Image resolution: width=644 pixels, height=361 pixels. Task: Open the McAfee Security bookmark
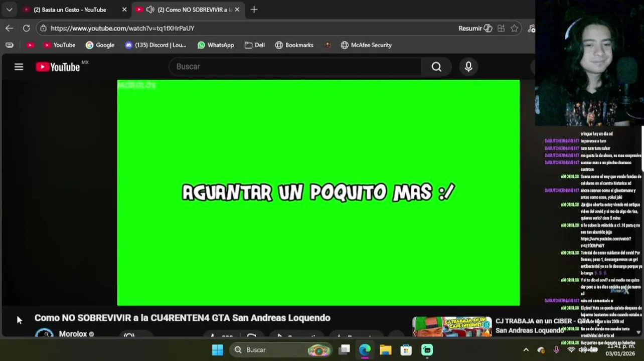(x=366, y=45)
